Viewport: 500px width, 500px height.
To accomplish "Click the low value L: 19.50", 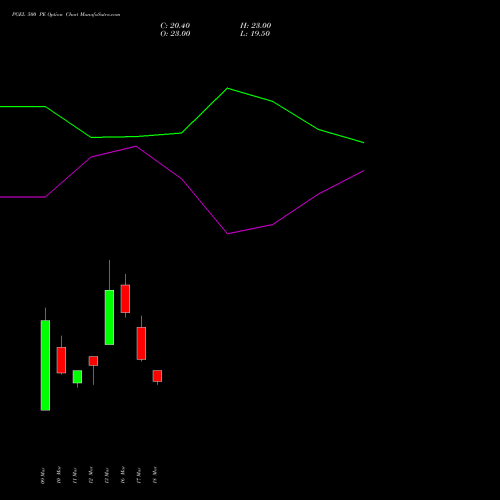I will (255, 34).
